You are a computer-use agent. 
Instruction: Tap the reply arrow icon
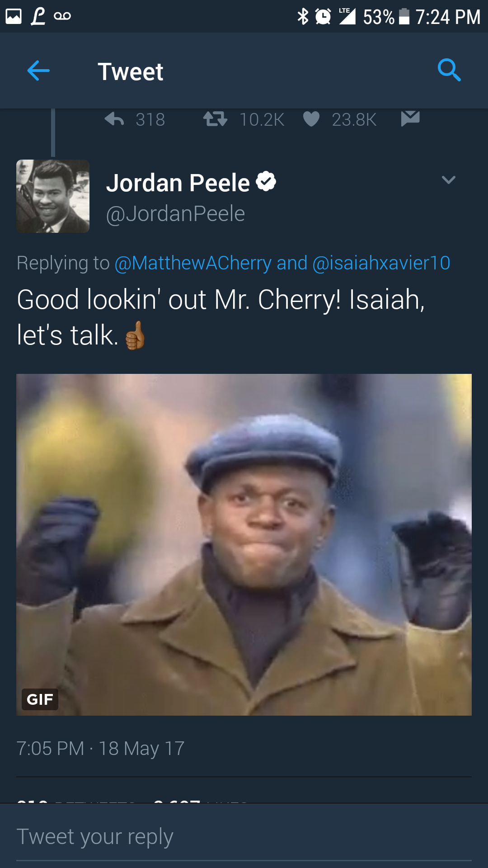[x=114, y=119]
